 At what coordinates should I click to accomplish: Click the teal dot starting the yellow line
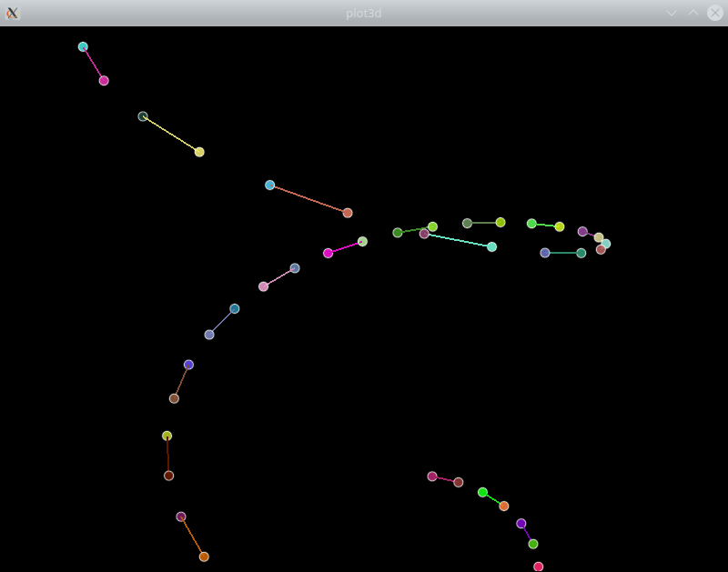(x=143, y=115)
